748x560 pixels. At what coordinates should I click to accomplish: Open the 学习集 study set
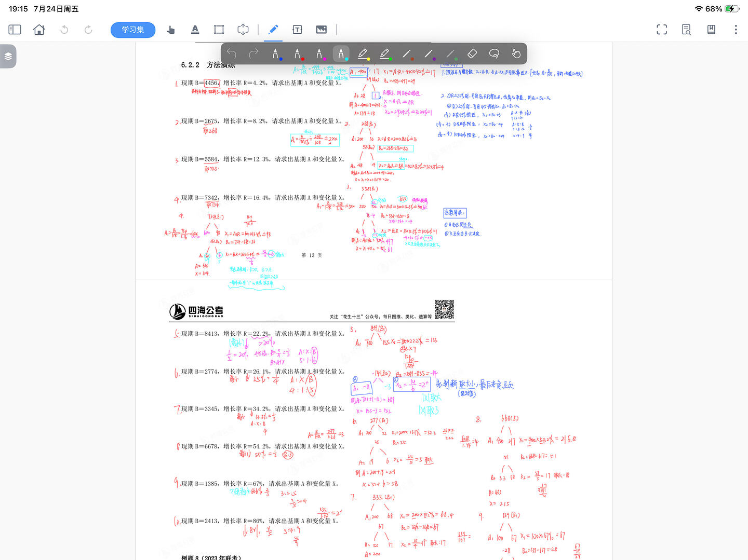click(x=133, y=30)
